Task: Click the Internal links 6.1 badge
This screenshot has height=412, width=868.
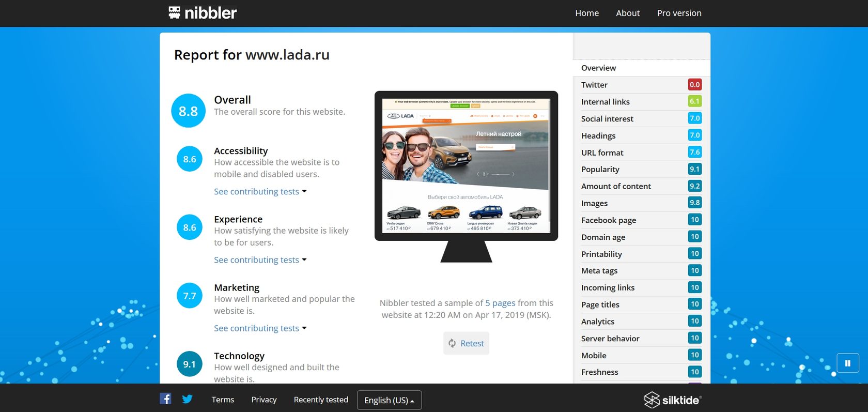Action: pos(695,101)
